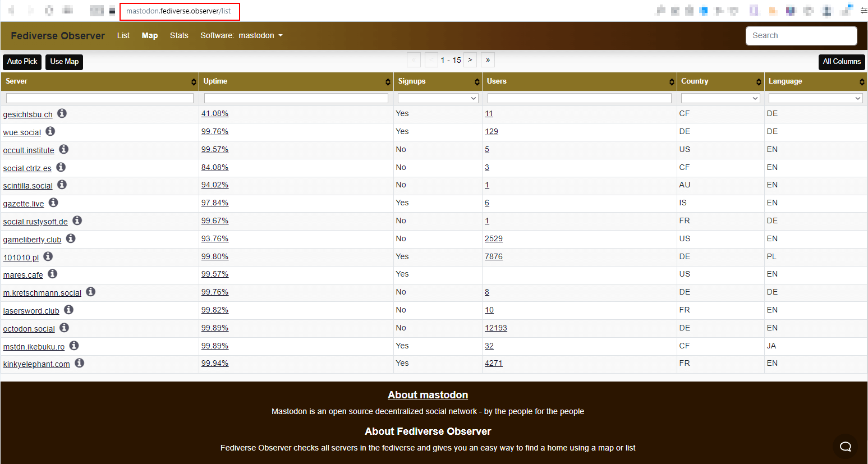Open info icon for mstdn.ikebuku.ro

[x=74, y=346]
